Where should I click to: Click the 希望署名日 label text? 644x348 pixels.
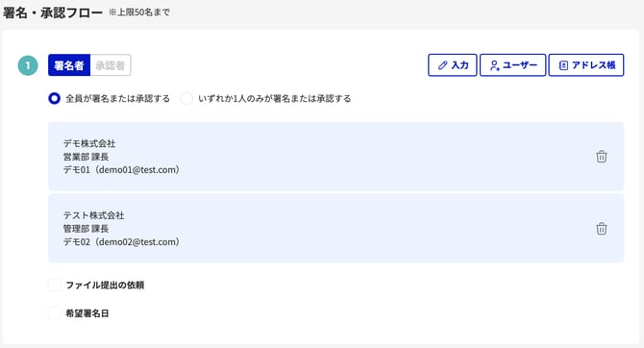click(x=87, y=313)
